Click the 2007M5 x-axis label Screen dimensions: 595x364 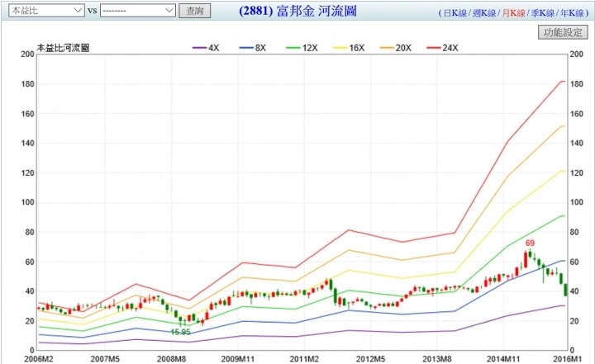[x=105, y=359]
